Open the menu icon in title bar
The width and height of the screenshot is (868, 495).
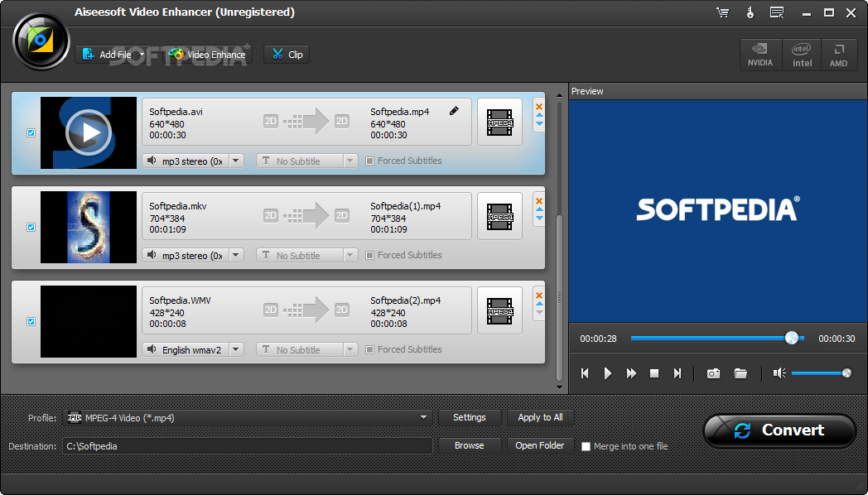(777, 12)
